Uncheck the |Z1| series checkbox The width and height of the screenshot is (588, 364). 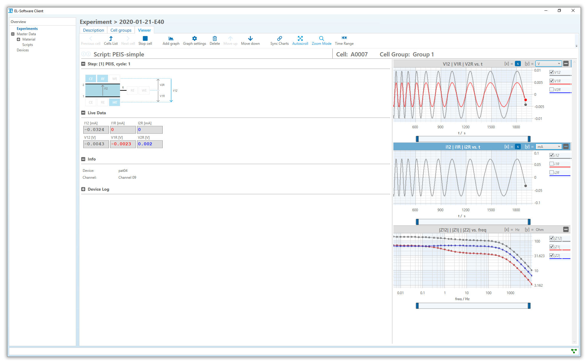point(552,247)
